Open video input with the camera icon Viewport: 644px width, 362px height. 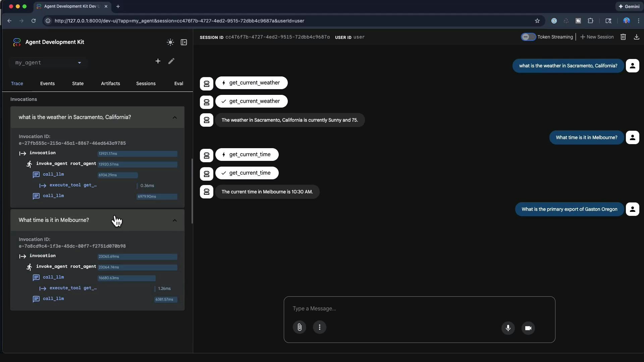click(x=528, y=328)
